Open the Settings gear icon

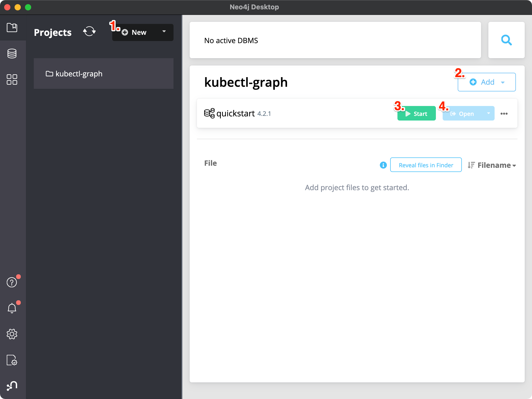point(12,334)
